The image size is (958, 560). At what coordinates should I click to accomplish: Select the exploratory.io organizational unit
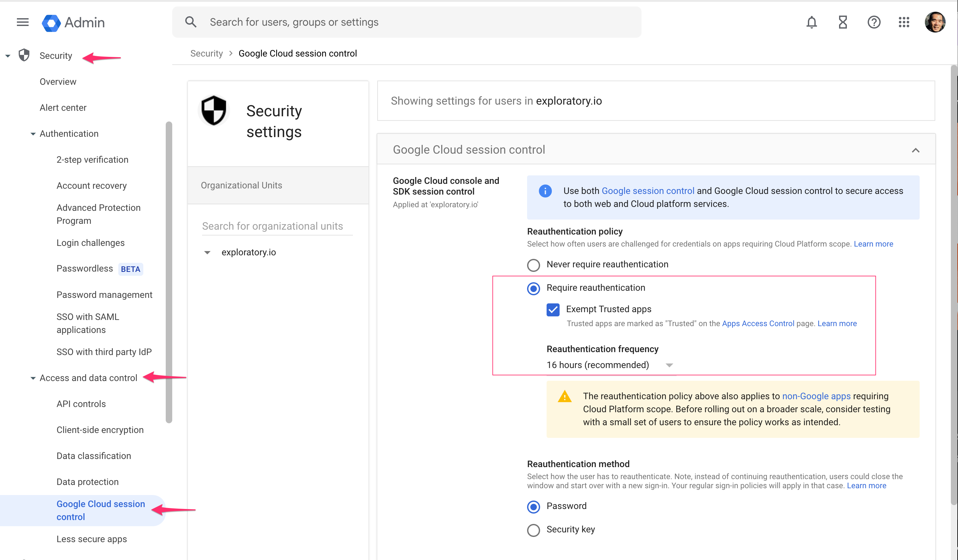249,252
